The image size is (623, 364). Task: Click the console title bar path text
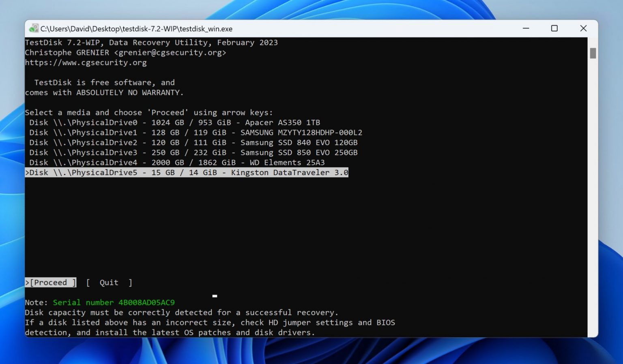pyautogui.click(x=136, y=29)
